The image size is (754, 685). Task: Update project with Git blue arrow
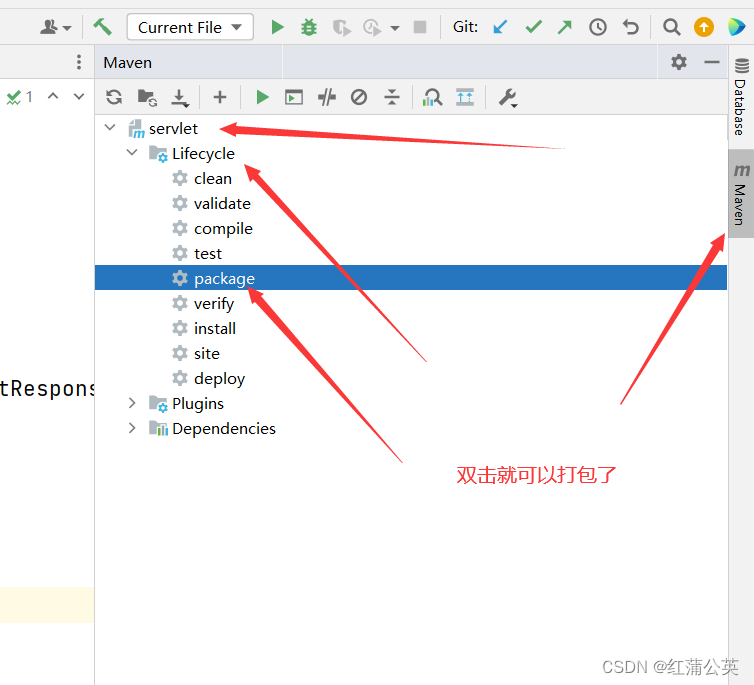(x=500, y=27)
